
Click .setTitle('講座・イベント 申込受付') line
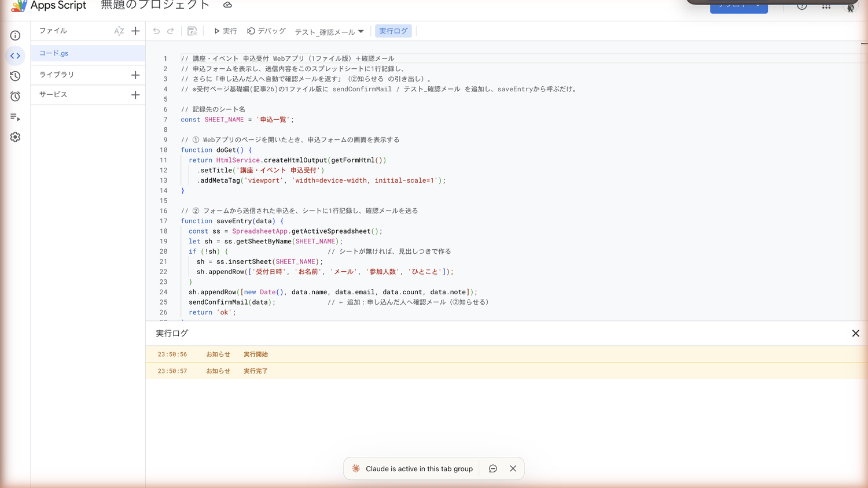coord(260,170)
